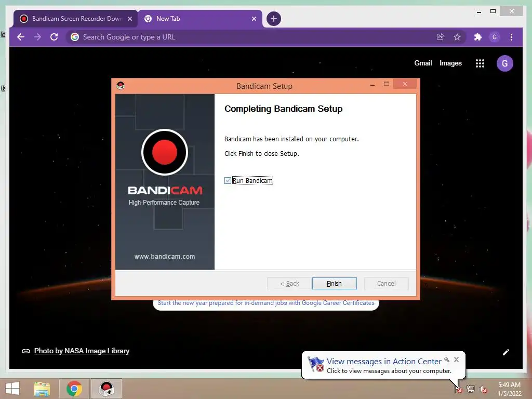The image size is (532, 399).
Task: Toggle the Run Bandicam checkbox
Action: coord(228,180)
